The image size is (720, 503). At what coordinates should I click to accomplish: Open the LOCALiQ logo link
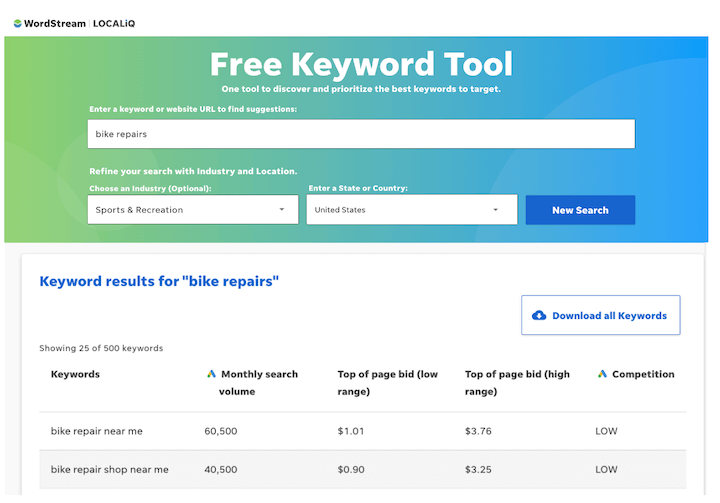point(114,23)
